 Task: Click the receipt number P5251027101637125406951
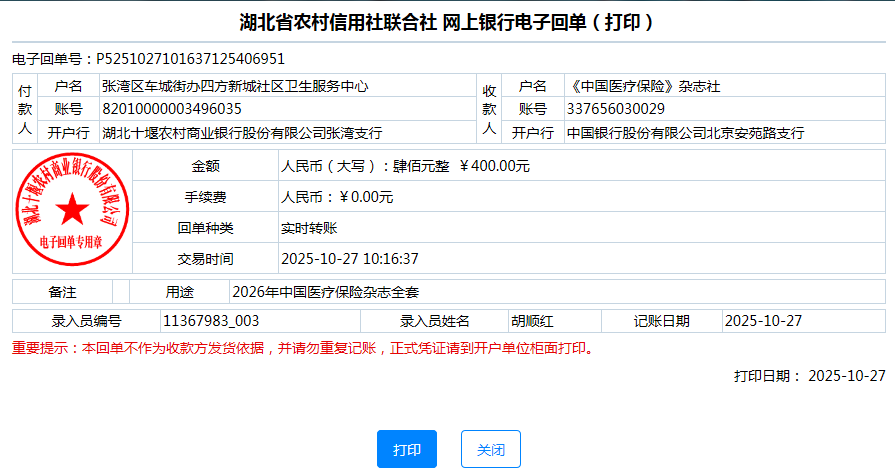coord(190,59)
